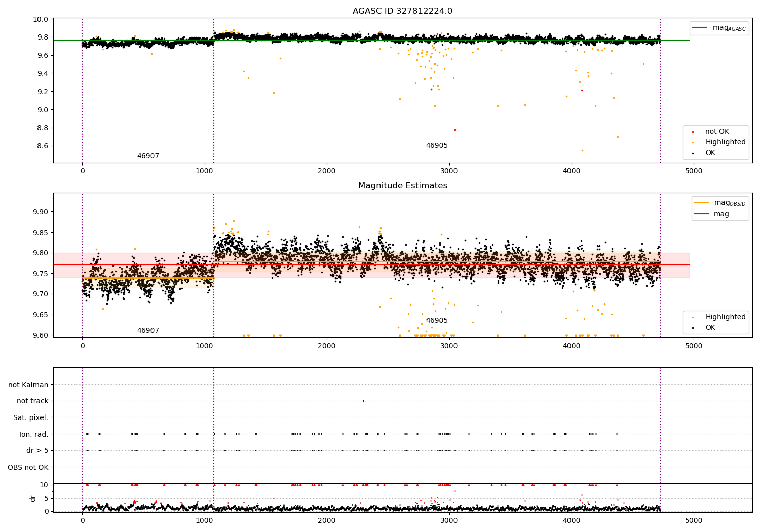Click '2000' x-tick under the top plot
Viewport: 760px width, 532px height.
point(327,171)
